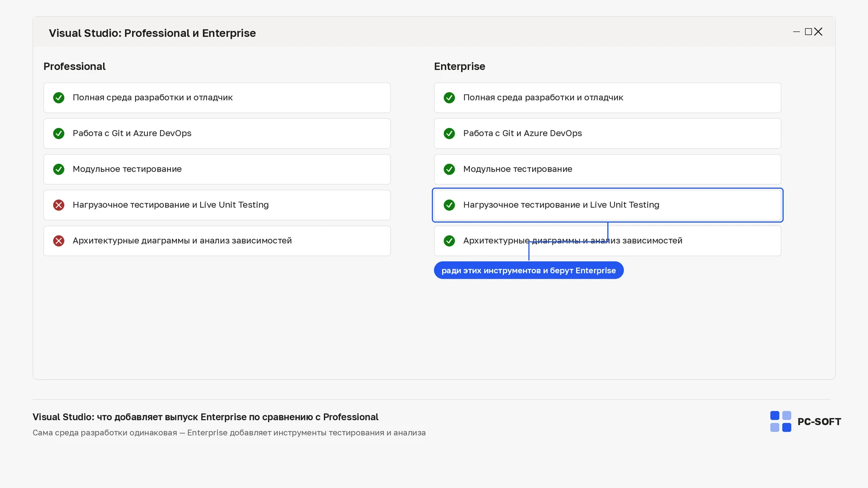Click green check icon for Professional full development environment
Image resolution: width=868 pixels, height=488 pixels.
pyautogui.click(x=59, y=98)
